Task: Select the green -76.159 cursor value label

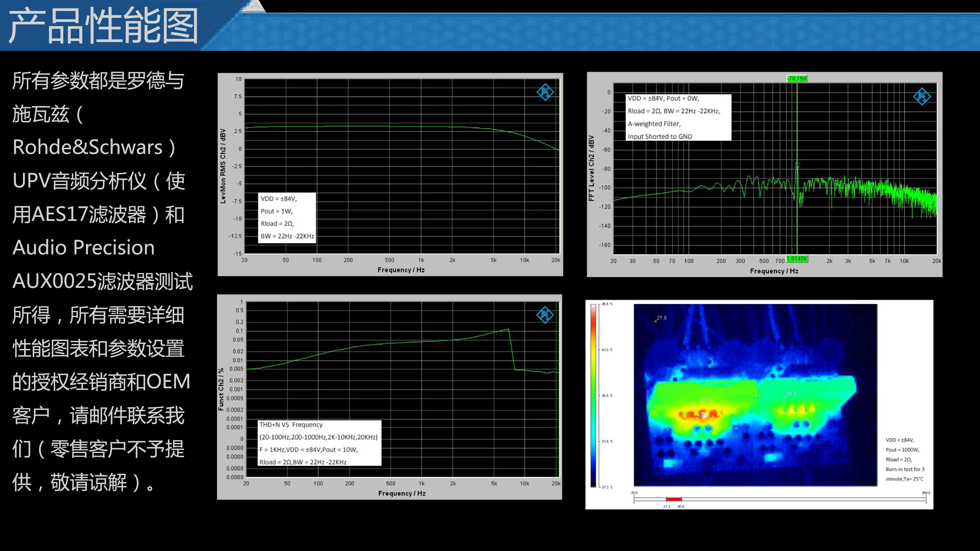Action: (x=797, y=79)
